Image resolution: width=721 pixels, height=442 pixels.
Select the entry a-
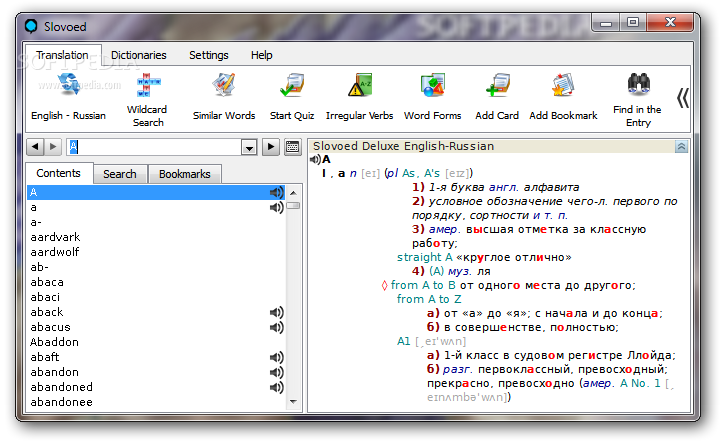point(156,222)
